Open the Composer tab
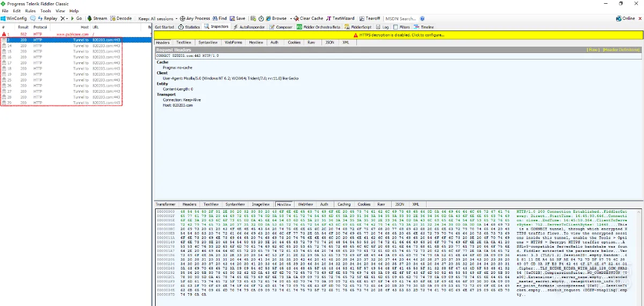Image resolution: width=644 pixels, height=306 pixels. [281, 27]
